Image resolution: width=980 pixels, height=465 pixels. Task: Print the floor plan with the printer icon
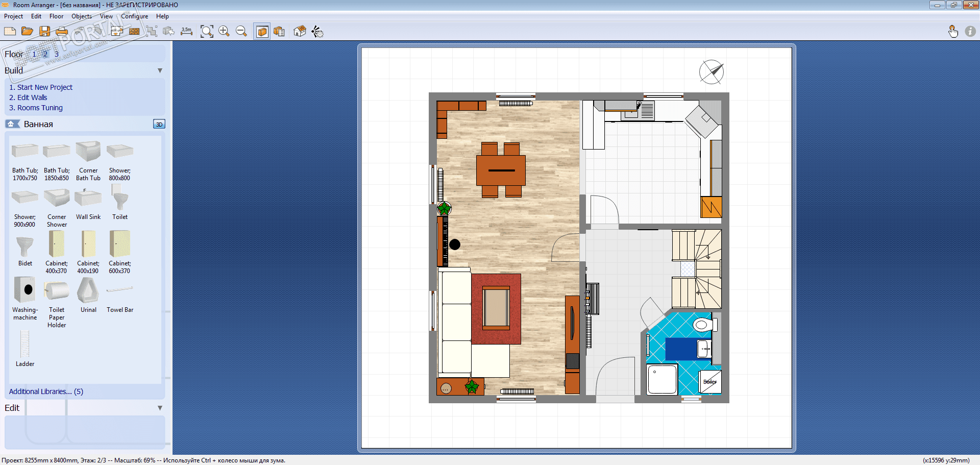[x=62, y=32]
